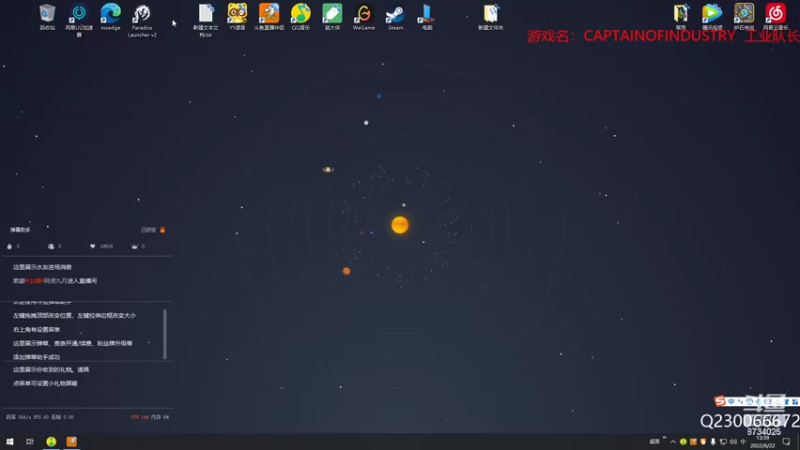800x450 pixels.
Task: Click the taskbar clock and date
Action: coord(763,442)
